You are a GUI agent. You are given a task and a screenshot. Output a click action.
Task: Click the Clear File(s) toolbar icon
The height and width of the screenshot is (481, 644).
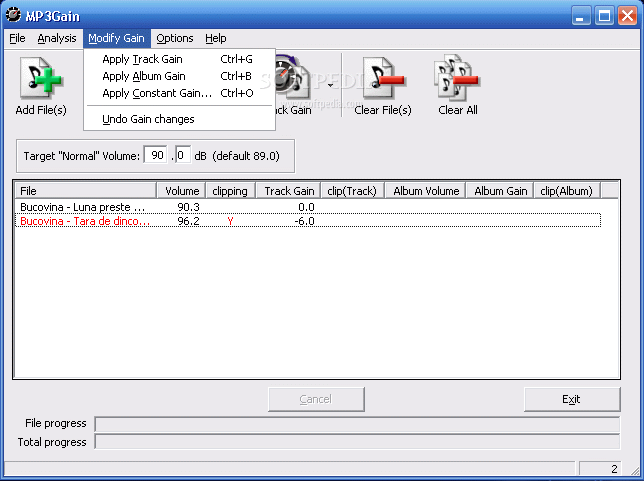click(x=383, y=78)
